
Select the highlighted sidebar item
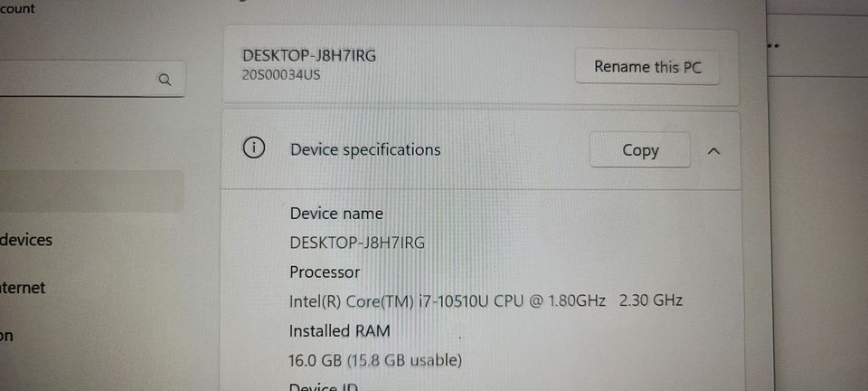click(x=92, y=191)
